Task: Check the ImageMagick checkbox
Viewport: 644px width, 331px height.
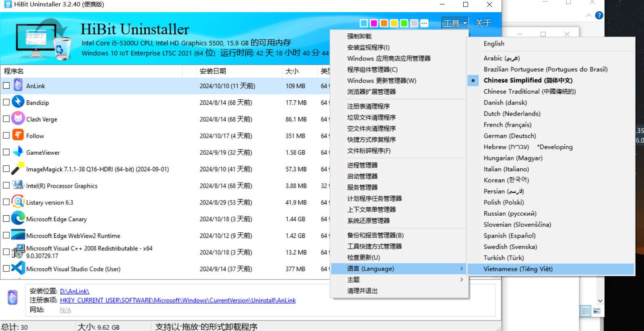Action: coord(6,169)
